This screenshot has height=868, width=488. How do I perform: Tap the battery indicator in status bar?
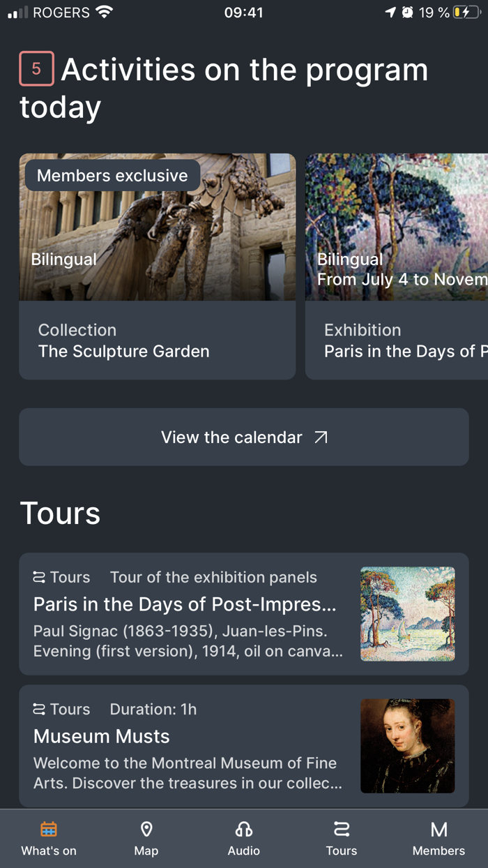(466, 13)
